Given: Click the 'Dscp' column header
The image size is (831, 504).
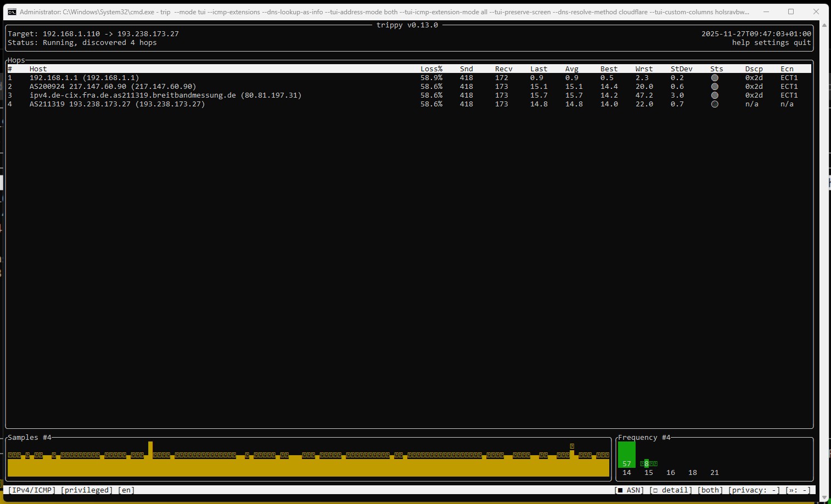Looking at the screenshot, I should 754,69.
